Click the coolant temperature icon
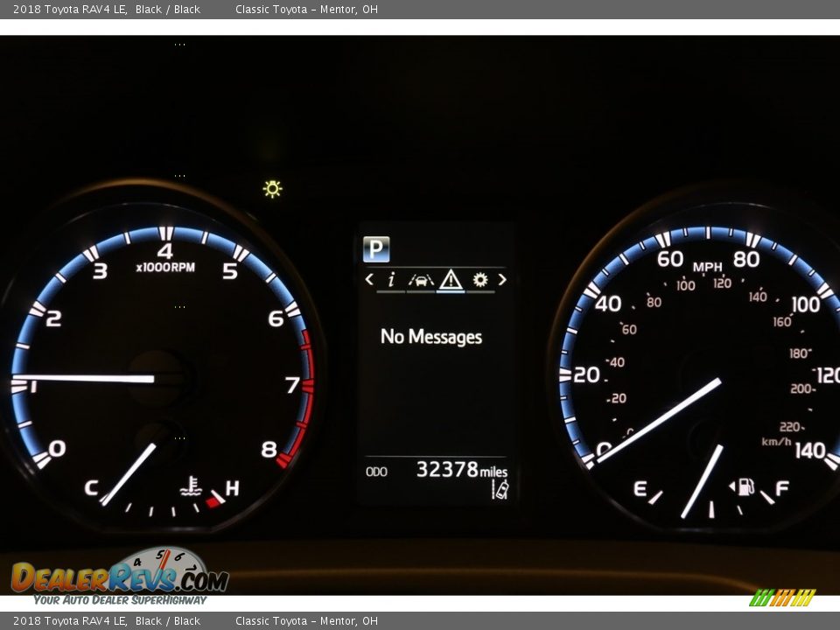 tap(191, 486)
